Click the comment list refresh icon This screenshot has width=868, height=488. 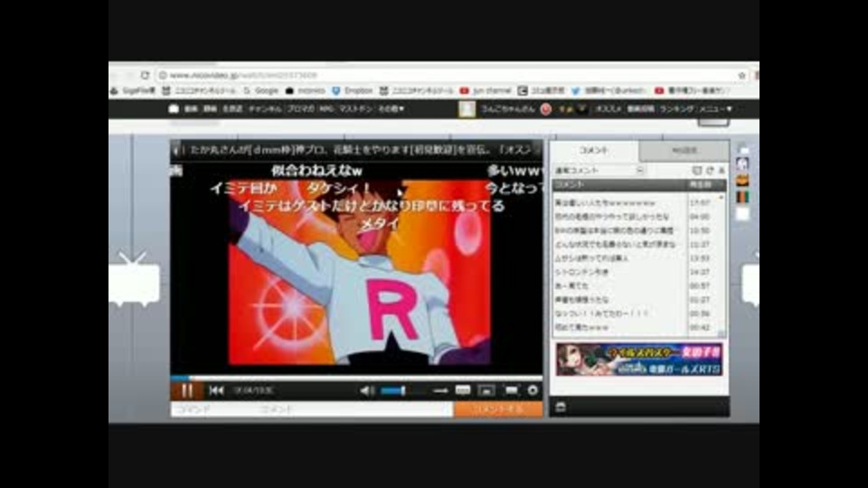(x=710, y=171)
